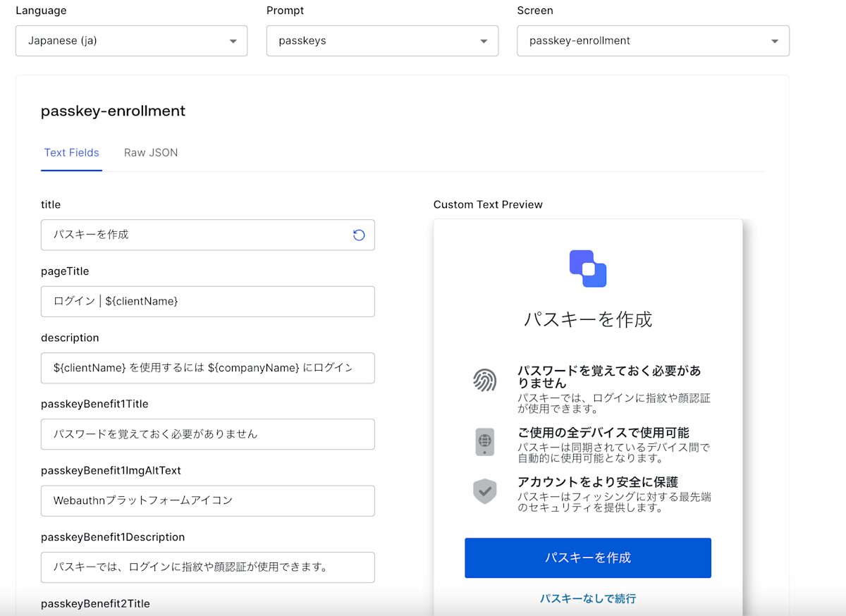Open the Screen dropdown showing passkey-enrollment

(x=653, y=41)
